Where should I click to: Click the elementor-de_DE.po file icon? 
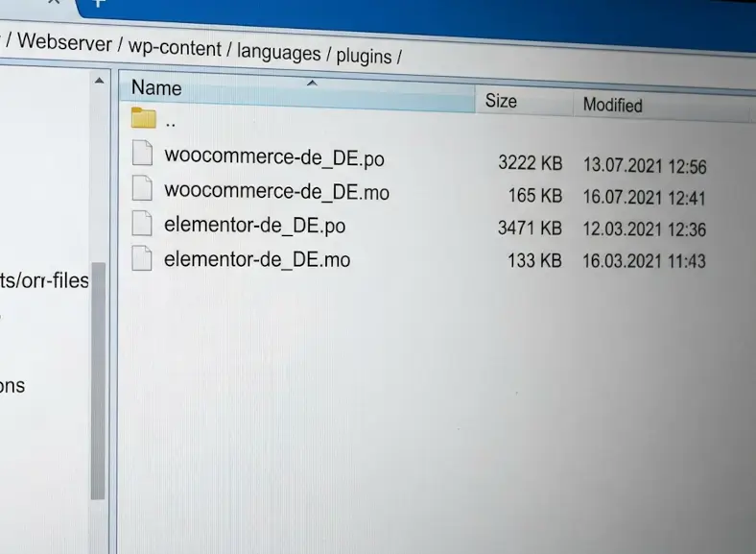point(142,223)
